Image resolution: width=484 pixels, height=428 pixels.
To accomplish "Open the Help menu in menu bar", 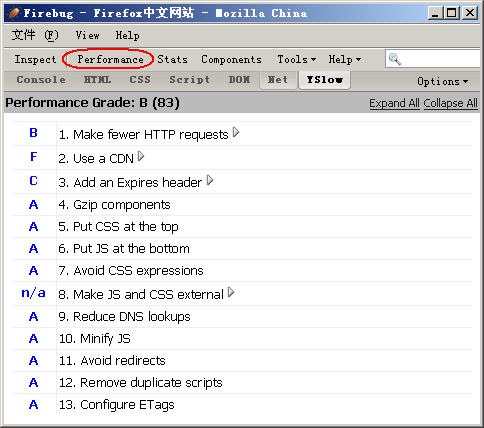I will [128, 35].
